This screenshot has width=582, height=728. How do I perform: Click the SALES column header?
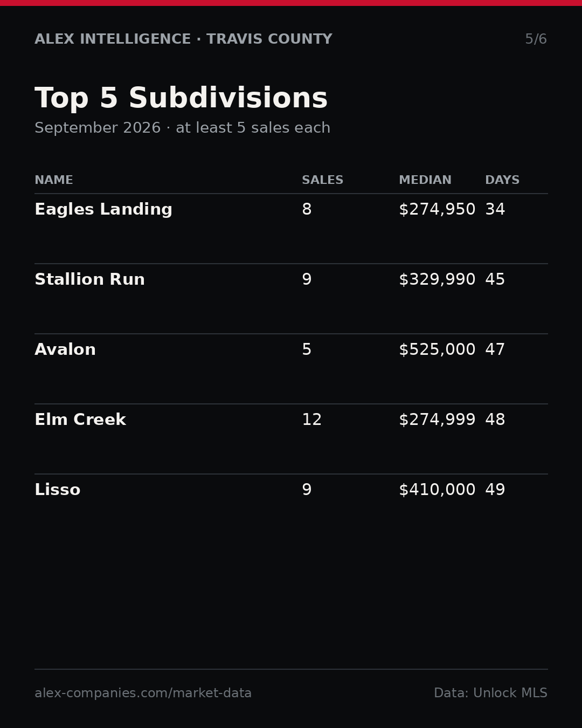[x=322, y=181]
